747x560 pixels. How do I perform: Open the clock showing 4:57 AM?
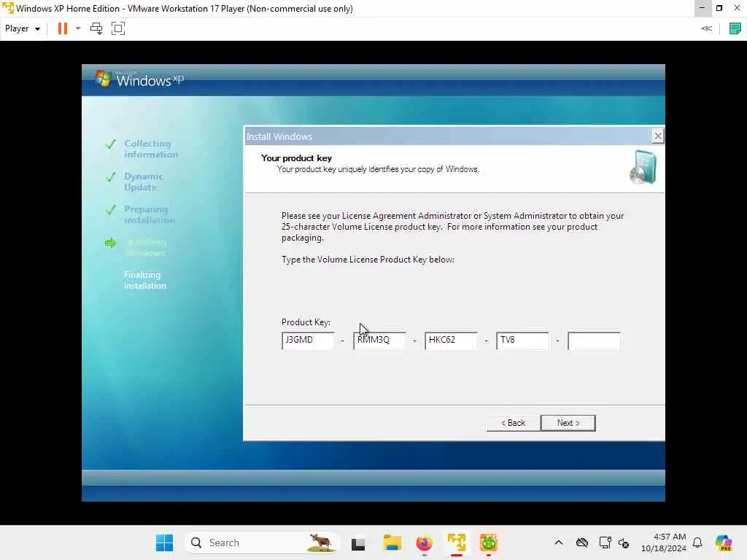[664, 542]
